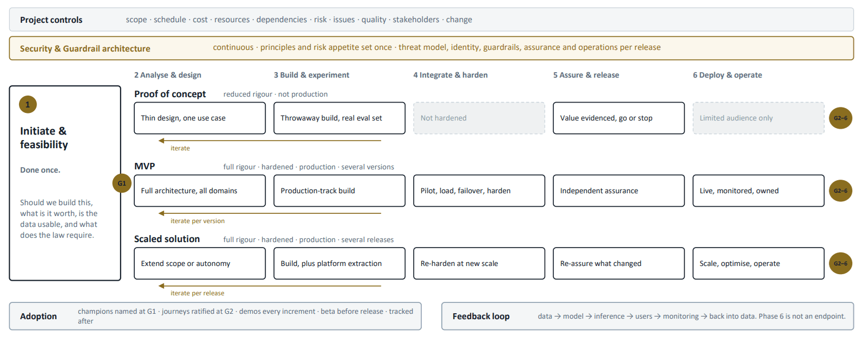This screenshot has height=342, width=868.
Task: Click the data → model → inference loop text
Action: [x=692, y=316]
